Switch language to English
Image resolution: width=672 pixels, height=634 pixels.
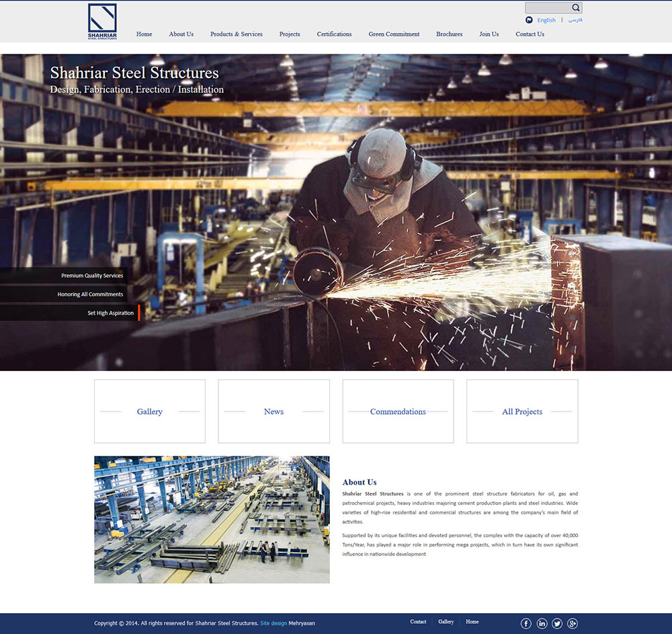click(x=546, y=20)
